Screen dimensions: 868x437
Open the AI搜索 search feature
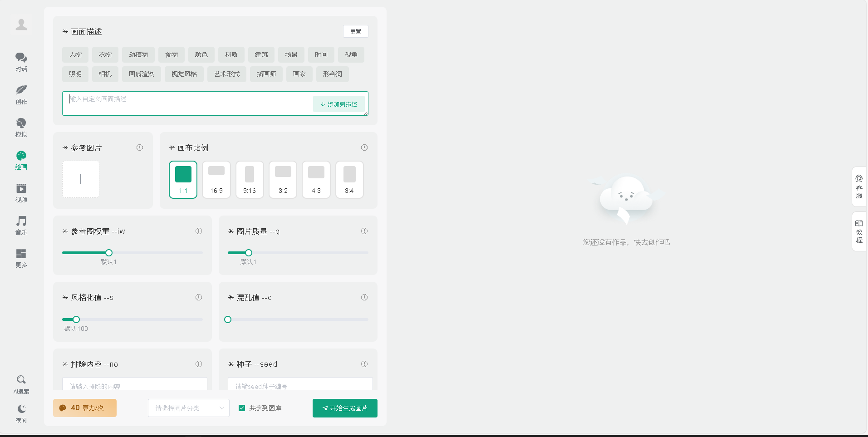(x=21, y=383)
